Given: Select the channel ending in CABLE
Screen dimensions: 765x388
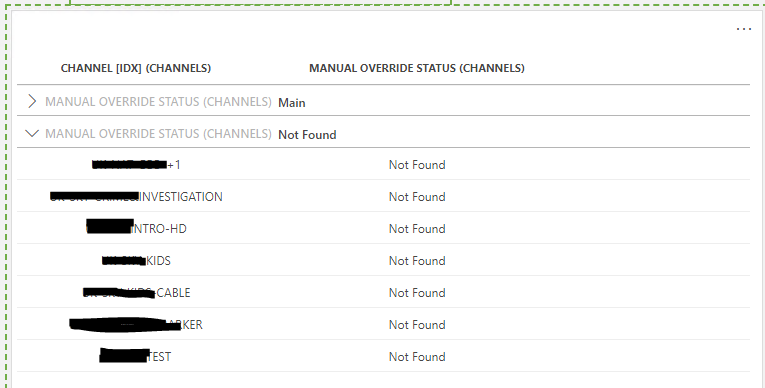Looking at the screenshot, I should pyautogui.click(x=136, y=293).
